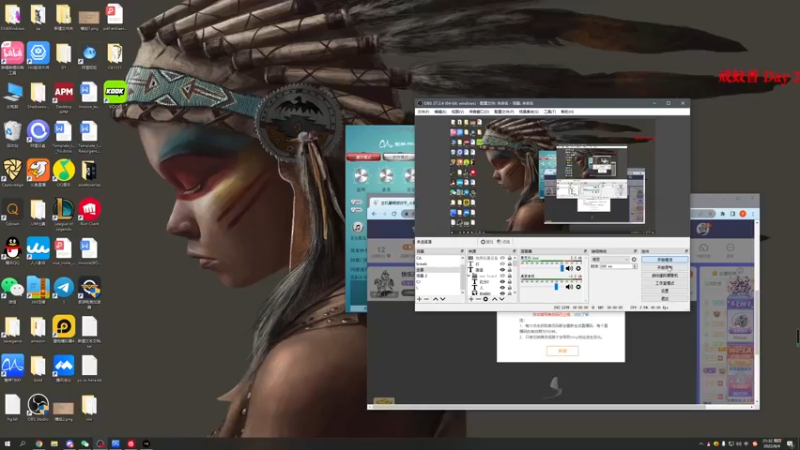Click Start Virtual Camera button in OBS
This screenshot has width=800, height=450.
tap(664, 276)
